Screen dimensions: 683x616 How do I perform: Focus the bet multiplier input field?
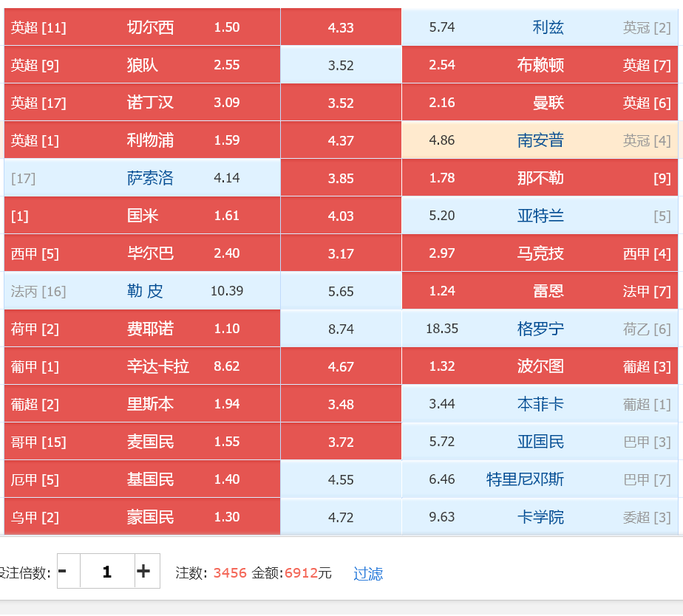click(x=107, y=571)
